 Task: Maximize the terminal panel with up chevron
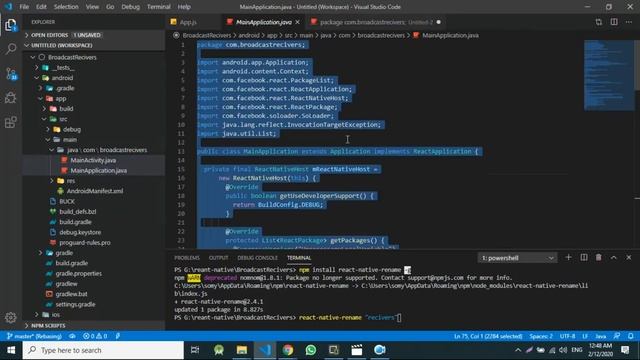[613, 258]
